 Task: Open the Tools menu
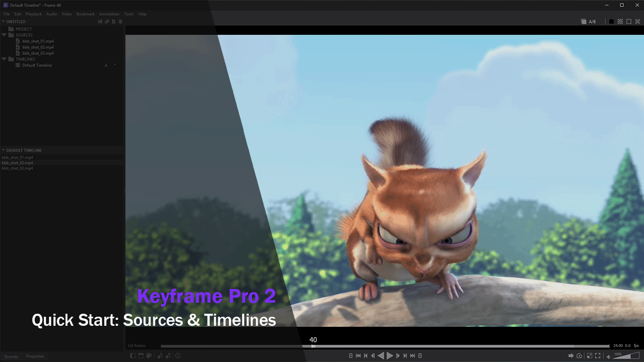tap(129, 14)
